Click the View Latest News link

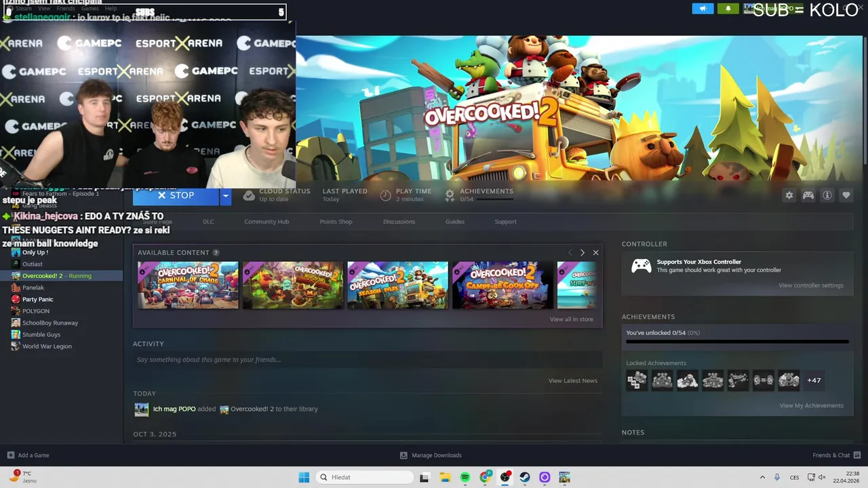coord(573,381)
